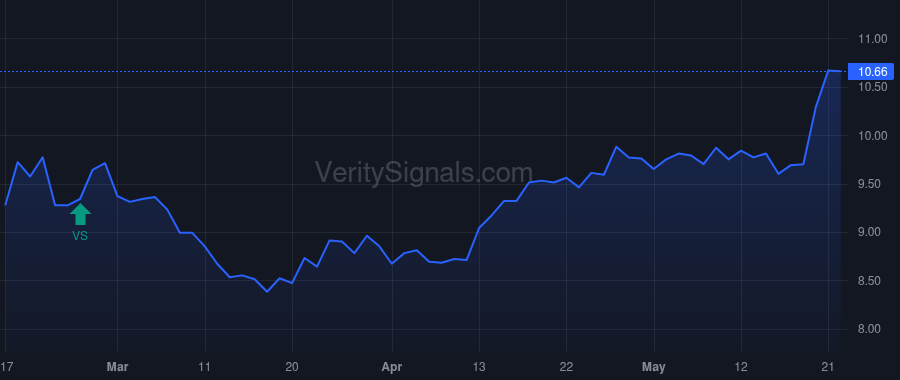This screenshot has height=380, width=900.
Task: Click the 21 date on time axis
Action: (828, 367)
